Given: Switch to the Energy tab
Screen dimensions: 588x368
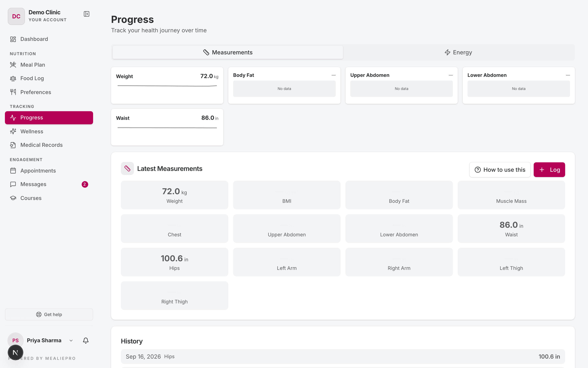Looking at the screenshot, I should tap(458, 52).
